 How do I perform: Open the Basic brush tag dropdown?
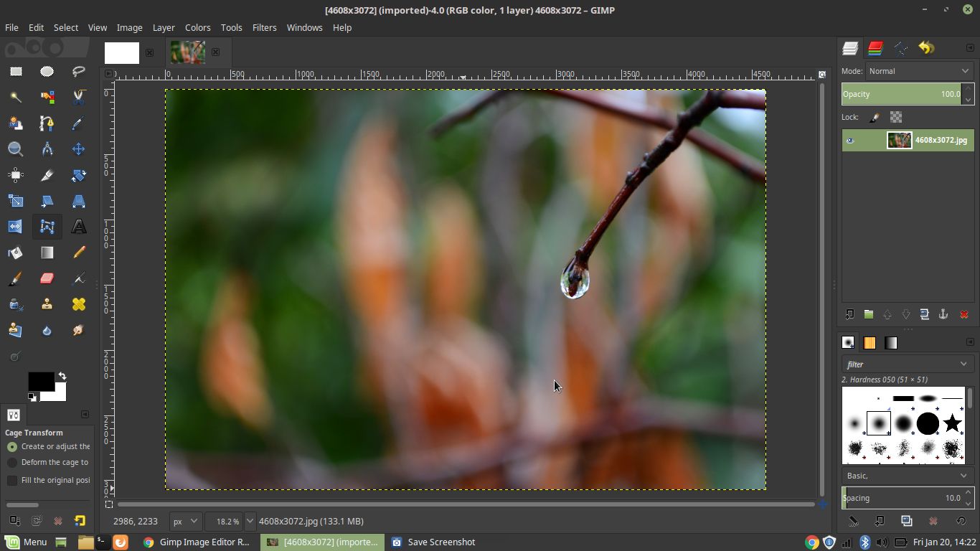(x=907, y=476)
